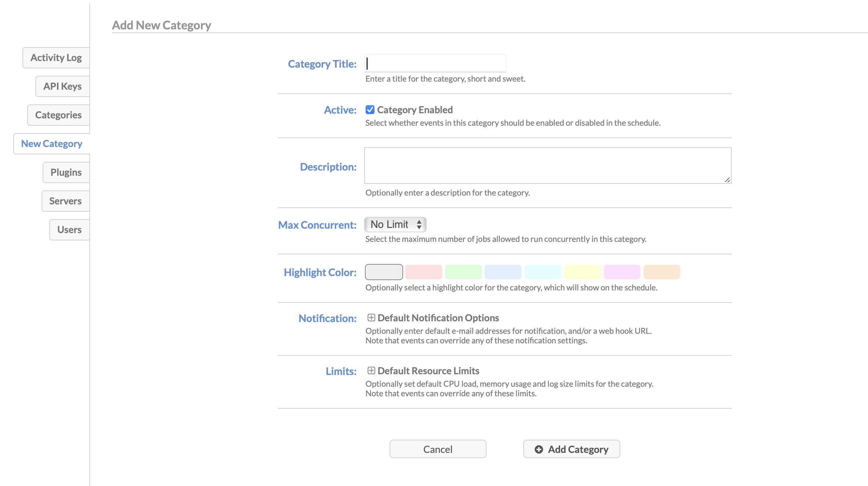This screenshot has width=868, height=486.
Task: Go to the Categories tab
Action: coord(58,115)
